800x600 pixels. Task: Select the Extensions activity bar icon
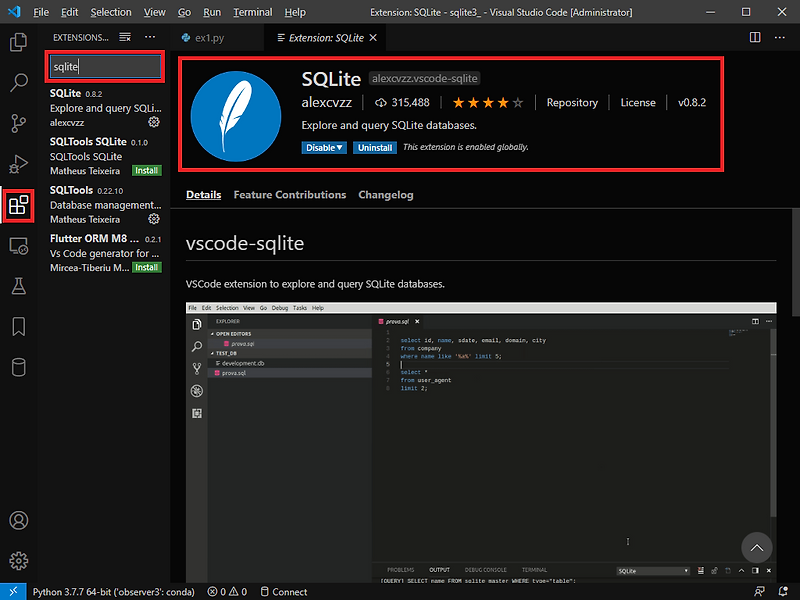coord(18,206)
